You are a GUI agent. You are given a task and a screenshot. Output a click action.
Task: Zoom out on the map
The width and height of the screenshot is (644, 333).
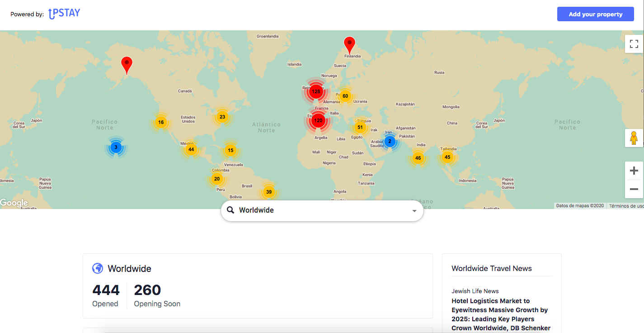(x=634, y=189)
